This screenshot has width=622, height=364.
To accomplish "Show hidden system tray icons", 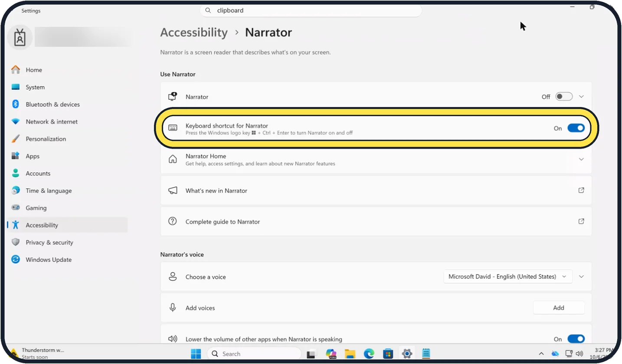I will (x=542, y=354).
